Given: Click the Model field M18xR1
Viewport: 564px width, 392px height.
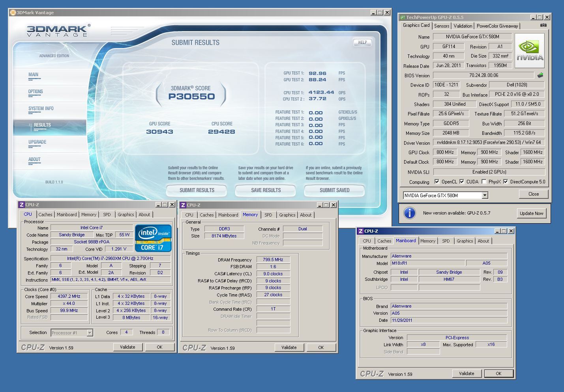Looking at the screenshot, I should 427,263.
